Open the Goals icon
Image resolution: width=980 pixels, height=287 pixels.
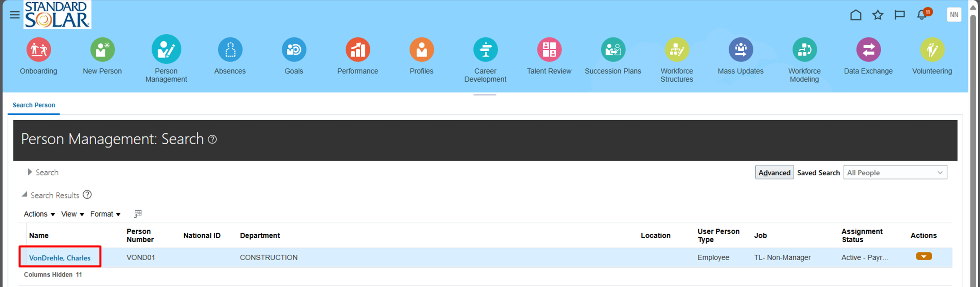(294, 49)
